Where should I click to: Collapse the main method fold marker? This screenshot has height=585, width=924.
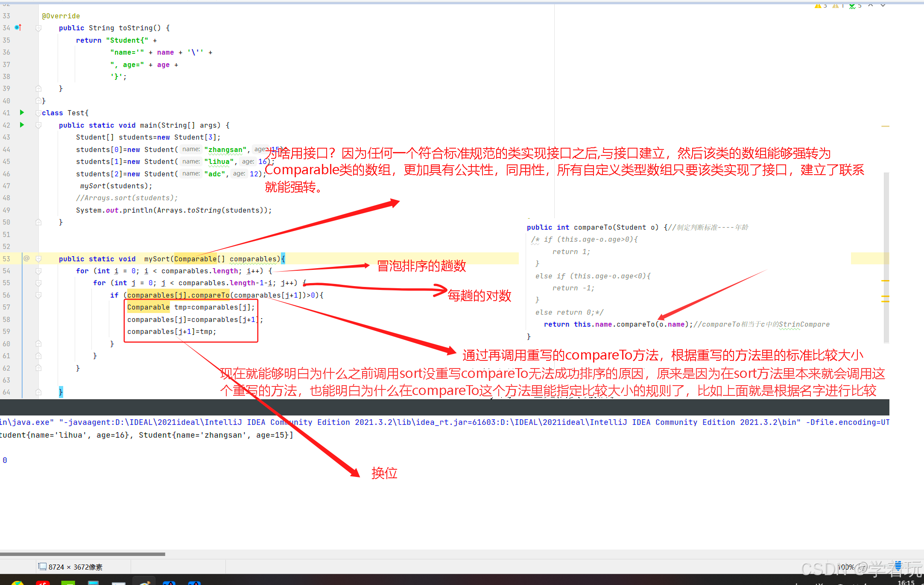(38, 125)
